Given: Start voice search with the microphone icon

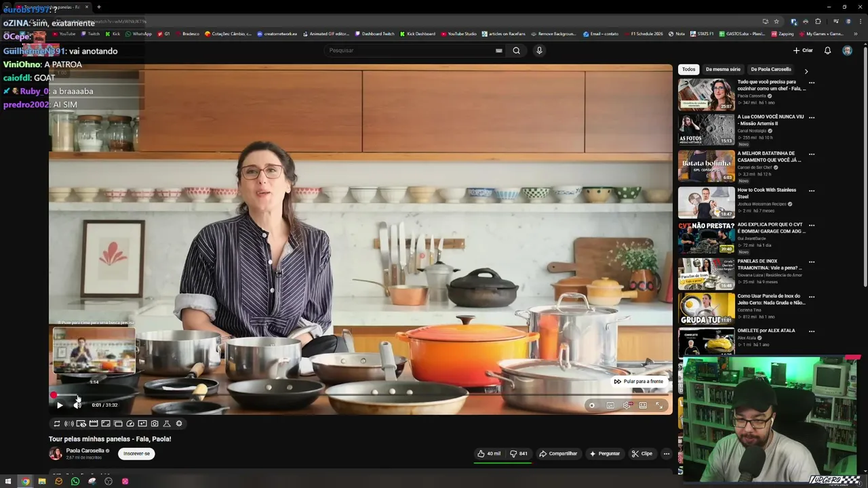Looking at the screenshot, I should click(x=539, y=50).
